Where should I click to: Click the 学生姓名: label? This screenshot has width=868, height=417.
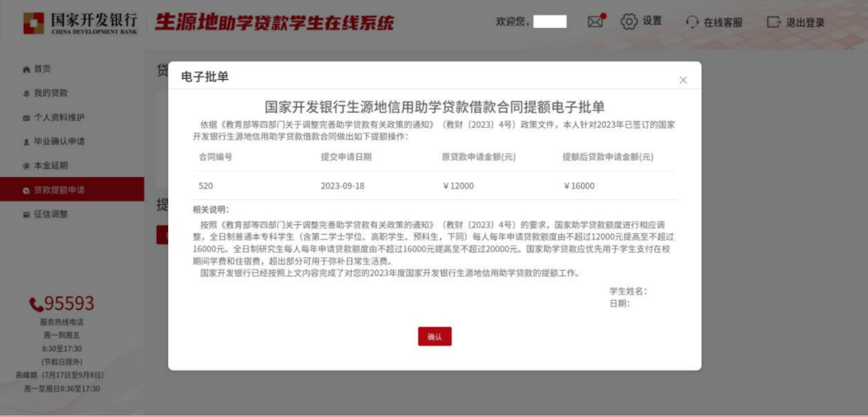tap(628, 291)
